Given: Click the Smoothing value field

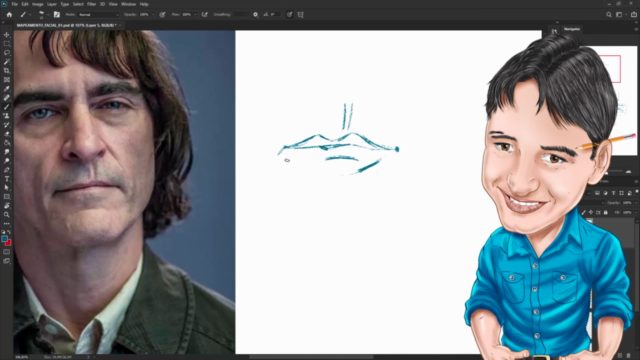Looking at the screenshot, I should point(241,15).
